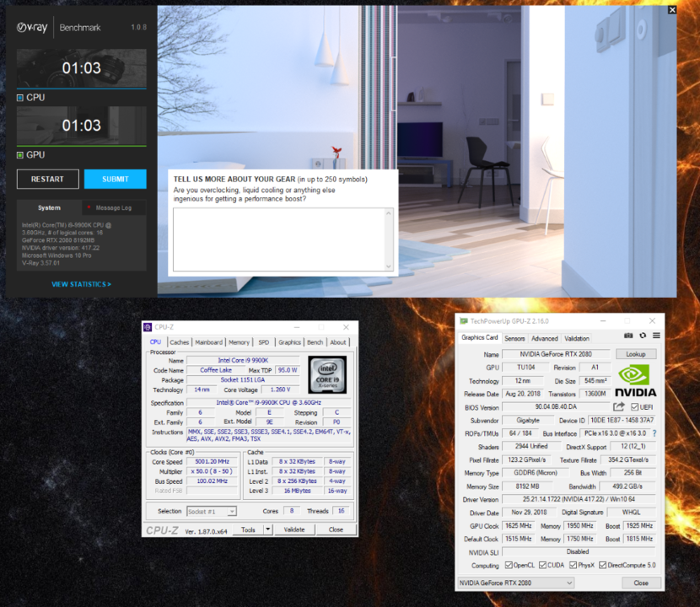Click the Multiplier value x 50.0 in CPU-Z
The height and width of the screenshot is (607, 700).
click(212, 471)
